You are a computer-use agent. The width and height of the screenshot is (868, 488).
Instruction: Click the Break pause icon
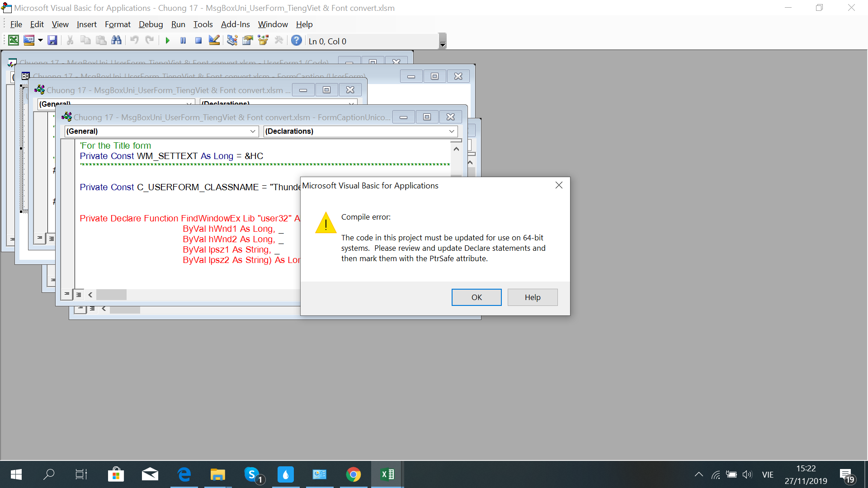(x=183, y=41)
